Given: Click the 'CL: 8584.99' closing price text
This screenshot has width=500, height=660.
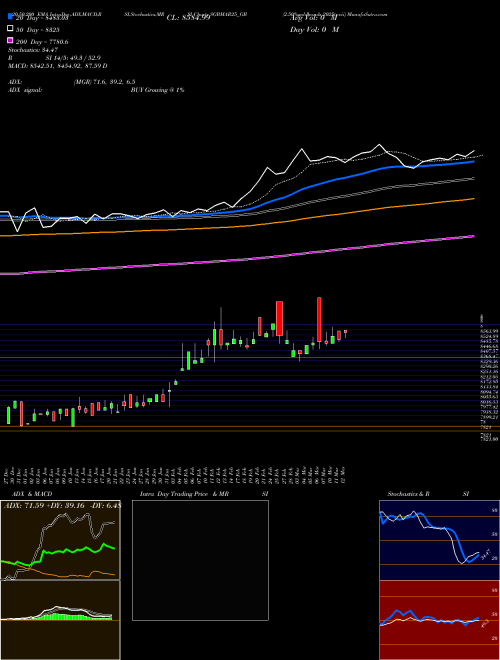Looking at the screenshot, I should click(x=188, y=18).
